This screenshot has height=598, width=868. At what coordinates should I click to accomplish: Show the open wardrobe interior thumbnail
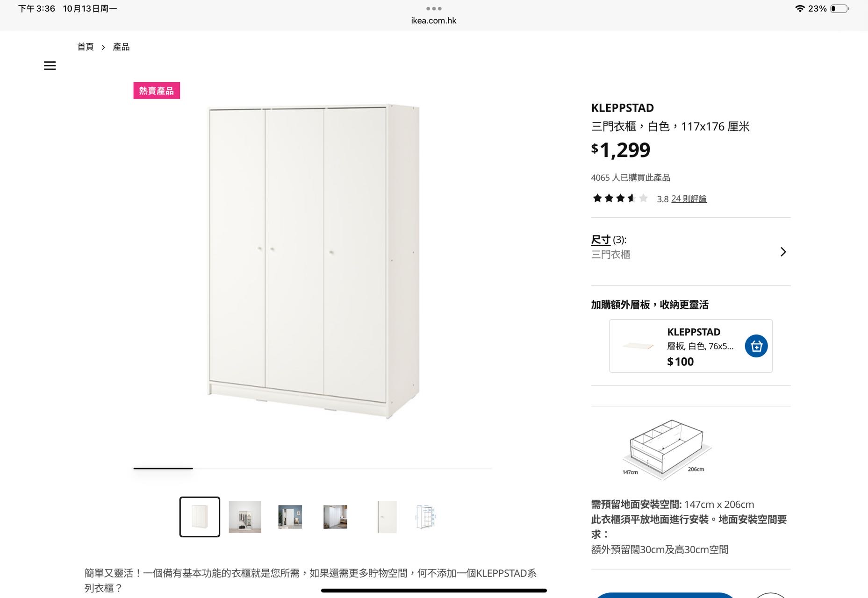[x=245, y=517]
